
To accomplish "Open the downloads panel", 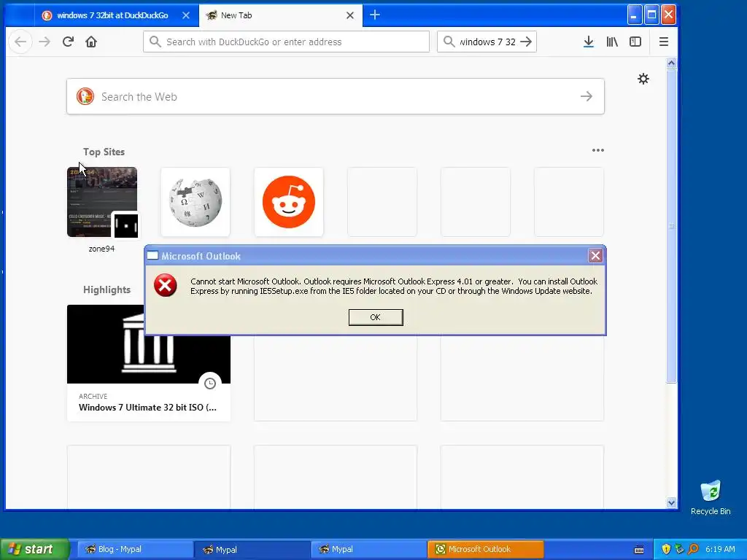I will (589, 42).
